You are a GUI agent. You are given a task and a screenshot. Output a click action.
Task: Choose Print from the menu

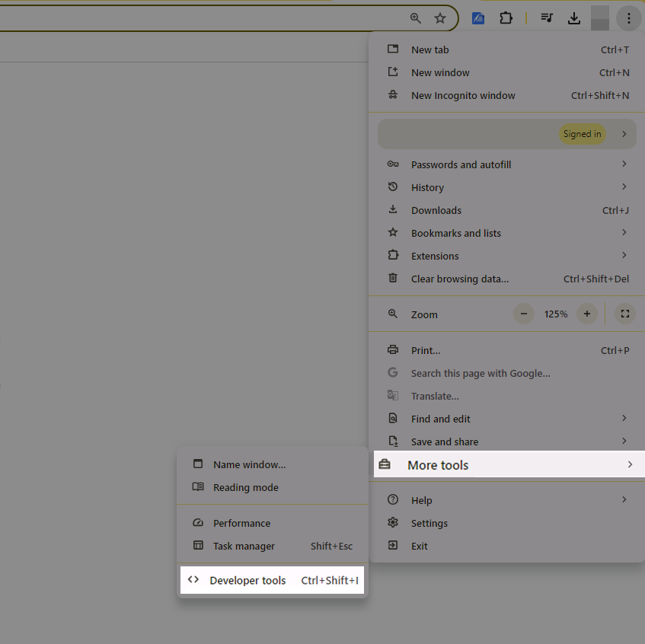coord(507,350)
